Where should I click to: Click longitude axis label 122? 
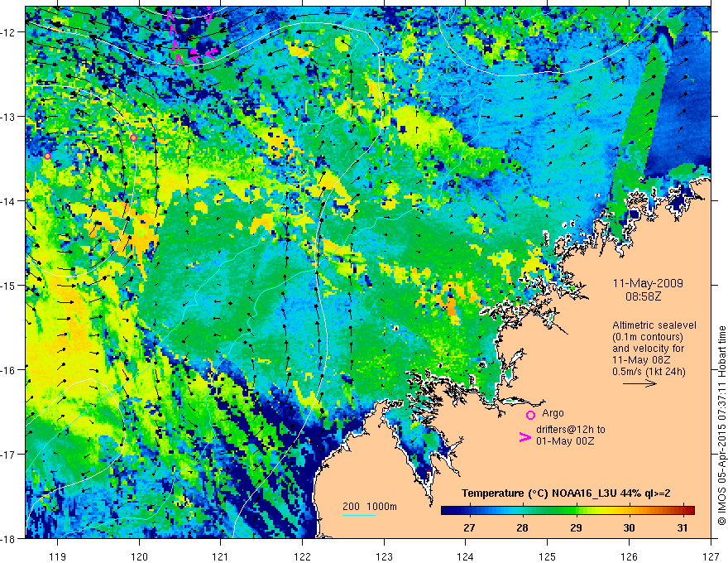point(302,556)
